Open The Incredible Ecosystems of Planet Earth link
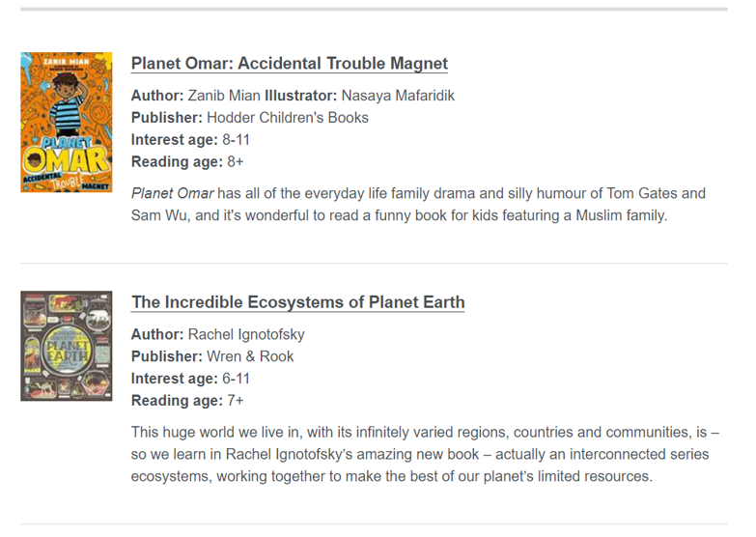The image size is (756, 537). click(x=297, y=302)
